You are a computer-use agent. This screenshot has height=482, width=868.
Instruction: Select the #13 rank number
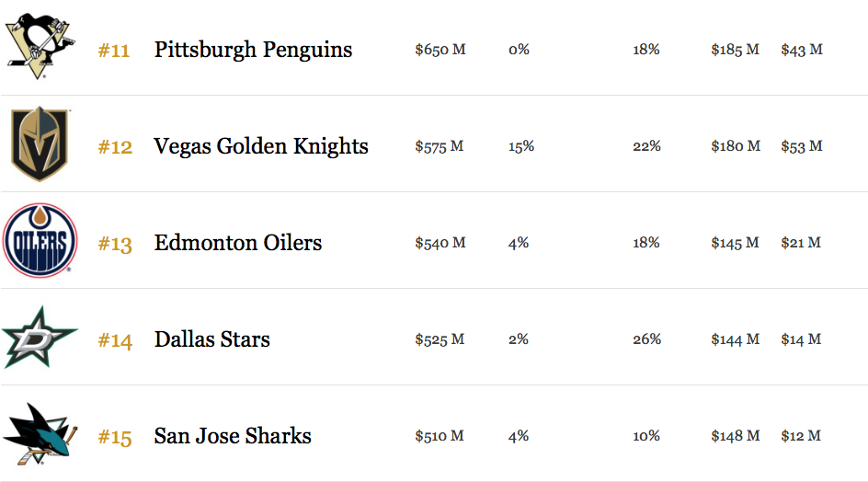pos(115,244)
